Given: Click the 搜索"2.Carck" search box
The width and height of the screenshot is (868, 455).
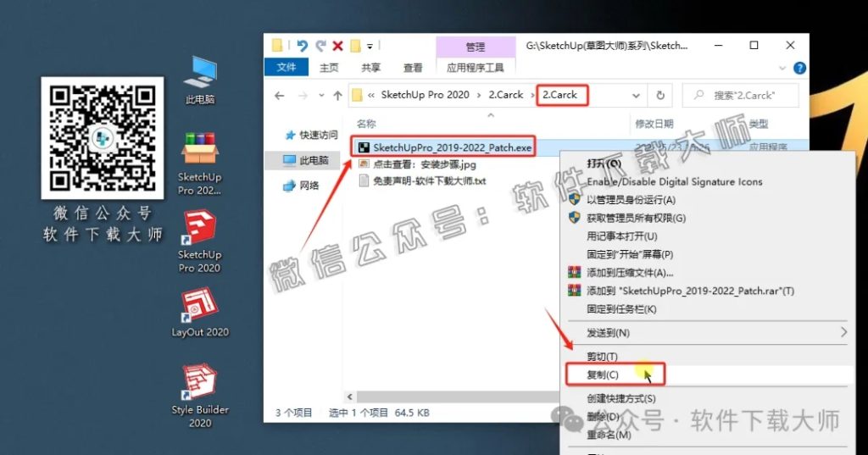Looking at the screenshot, I should pyautogui.click(x=740, y=96).
